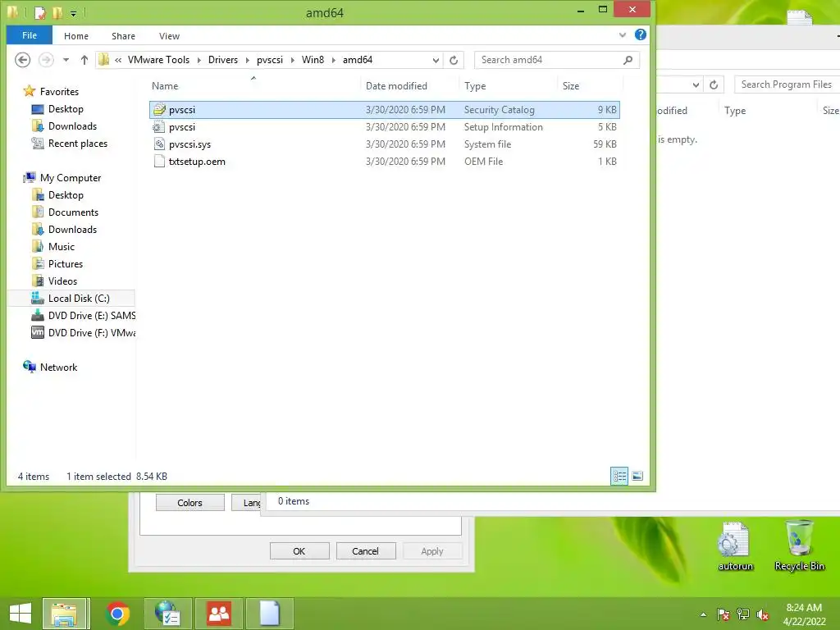Click Properties icon in quick access toolbar
This screenshot has height=630, width=840.
[x=39, y=12]
